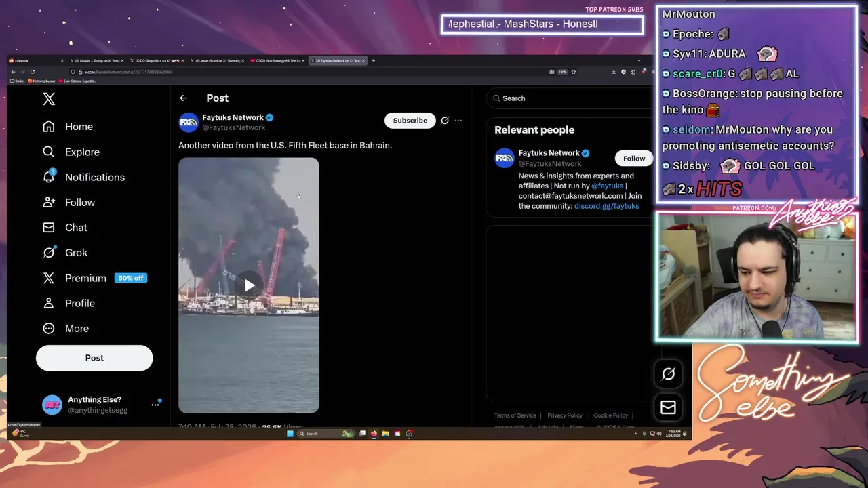Open the Terms of Service link

(515, 415)
